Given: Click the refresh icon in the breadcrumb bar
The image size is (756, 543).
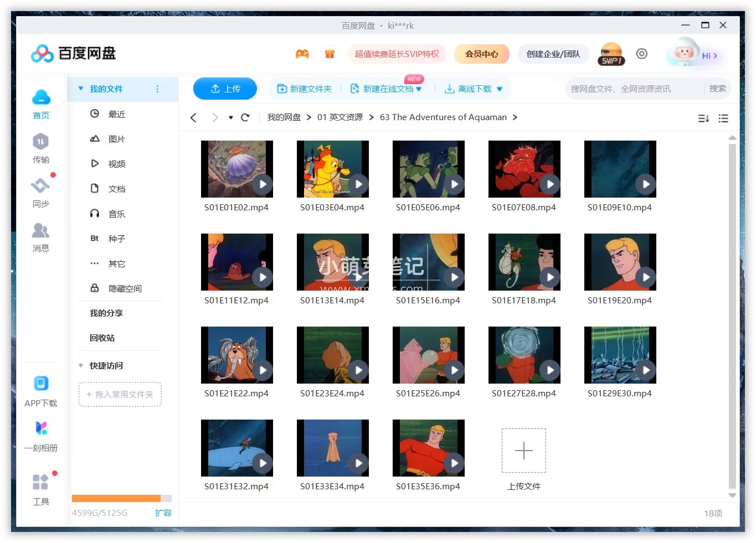Looking at the screenshot, I should 245,117.
